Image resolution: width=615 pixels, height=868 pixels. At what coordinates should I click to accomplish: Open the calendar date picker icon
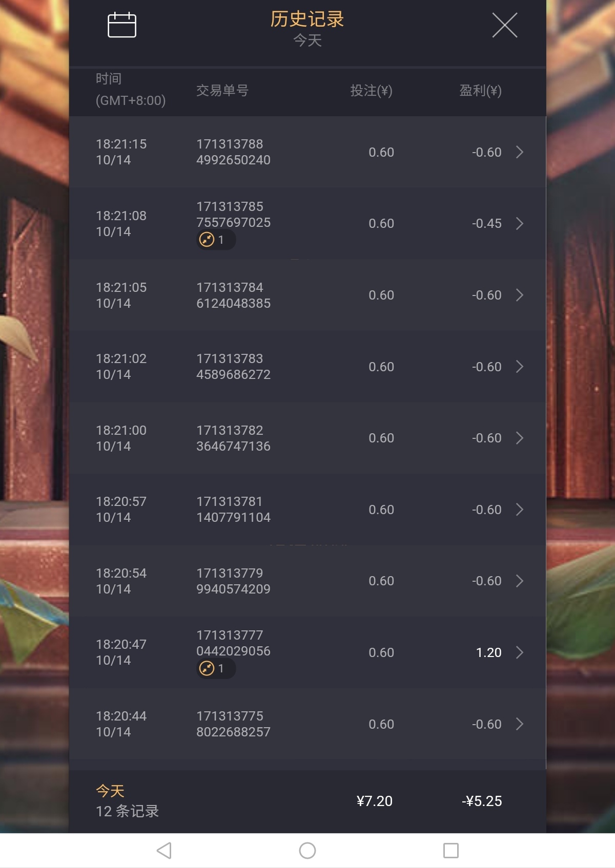coord(122,25)
